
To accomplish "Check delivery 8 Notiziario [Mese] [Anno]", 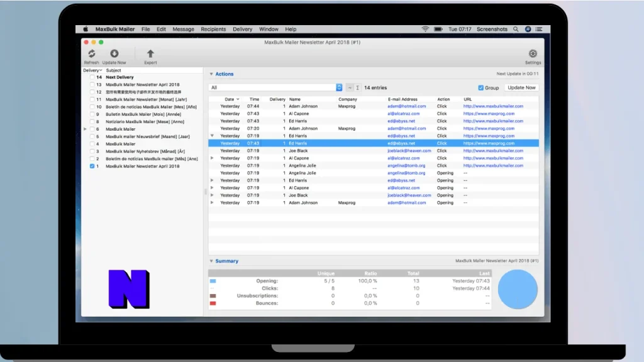I will pos(92,121).
